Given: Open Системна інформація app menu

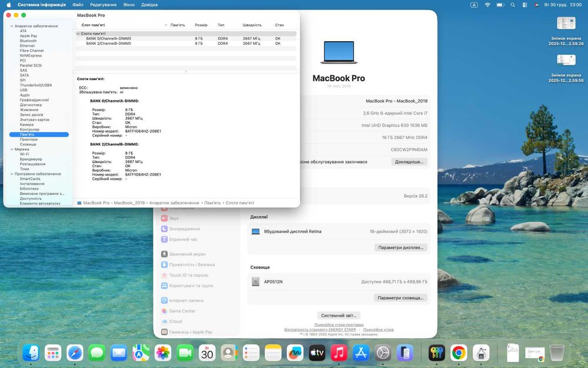Looking at the screenshot, I should [x=42, y=5].
